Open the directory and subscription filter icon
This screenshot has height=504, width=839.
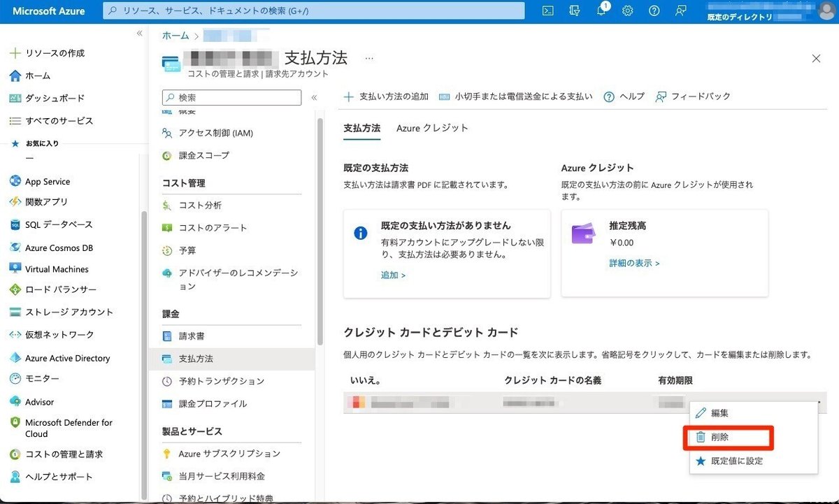[x=575, y=10]
